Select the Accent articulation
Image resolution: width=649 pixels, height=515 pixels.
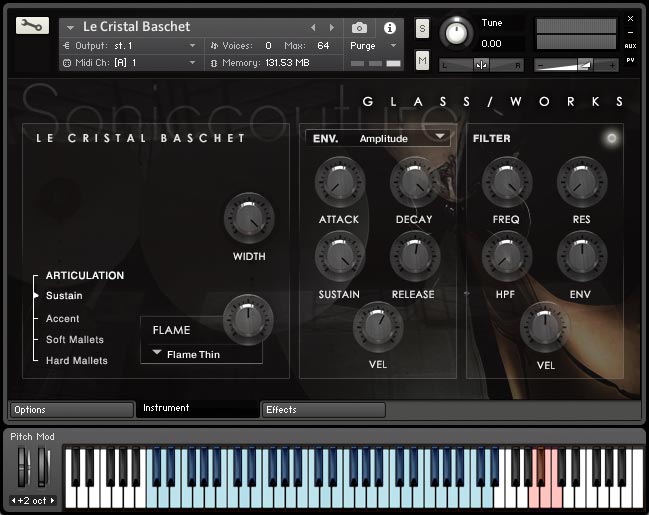click(62, 318)
